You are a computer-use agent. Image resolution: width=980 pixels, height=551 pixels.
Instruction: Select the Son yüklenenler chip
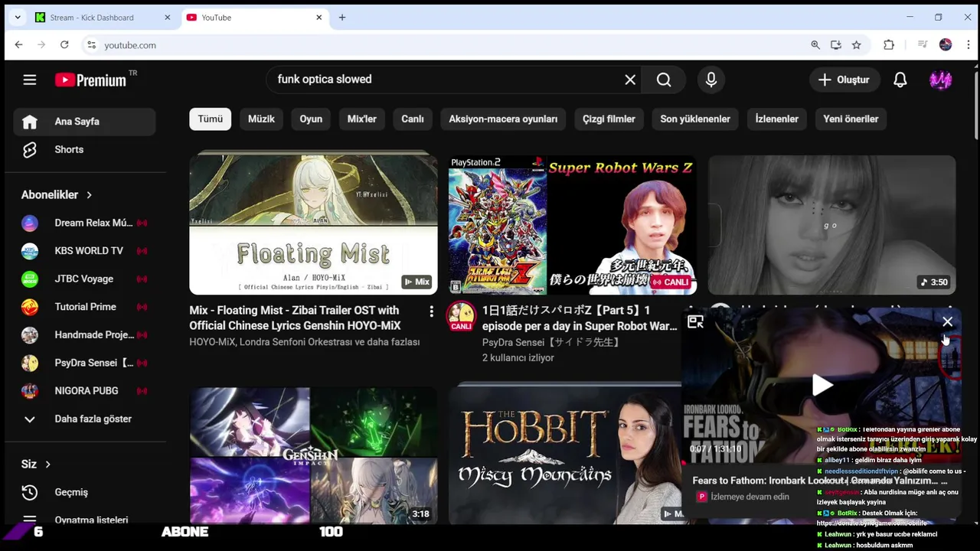point(695,119)
